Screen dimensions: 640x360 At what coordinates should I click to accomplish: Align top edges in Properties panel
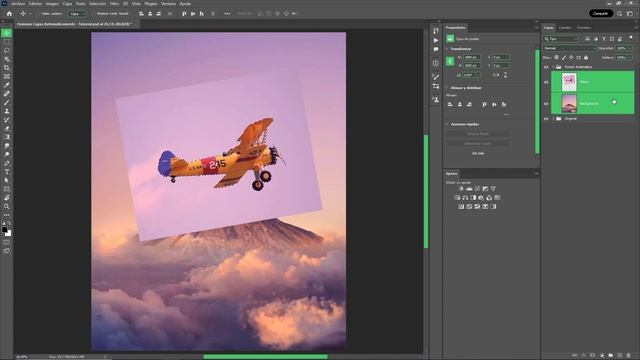click(484, 104)
